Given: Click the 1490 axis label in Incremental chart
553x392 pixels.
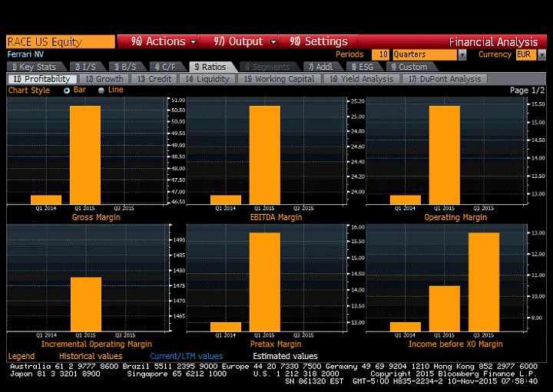Looking at the screenshot, I should [x=179, y=240].
